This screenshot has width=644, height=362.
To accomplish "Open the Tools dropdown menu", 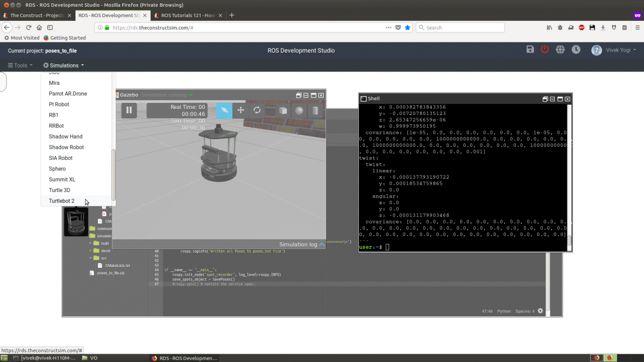I will (x=20, y=65).
